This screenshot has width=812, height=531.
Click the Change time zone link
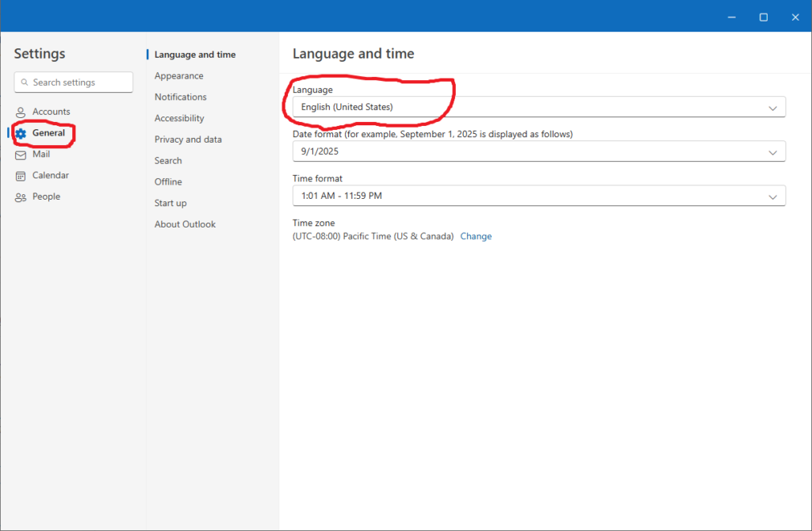476,236
